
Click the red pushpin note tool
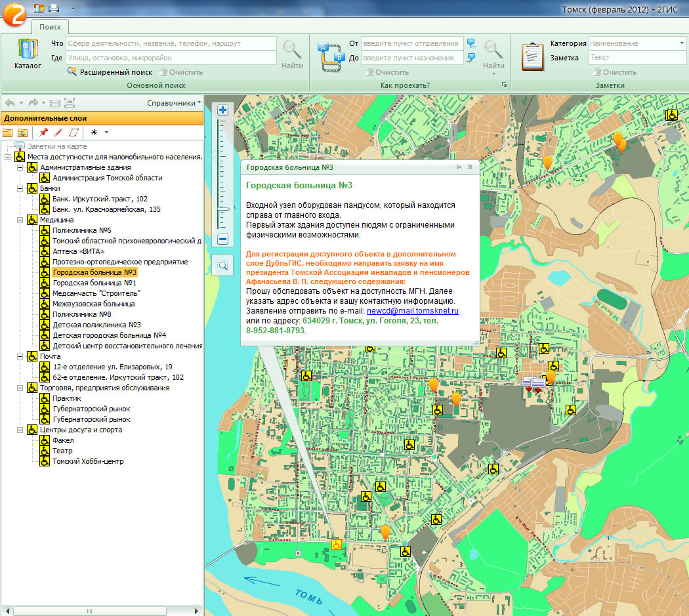tap(43, 133)
